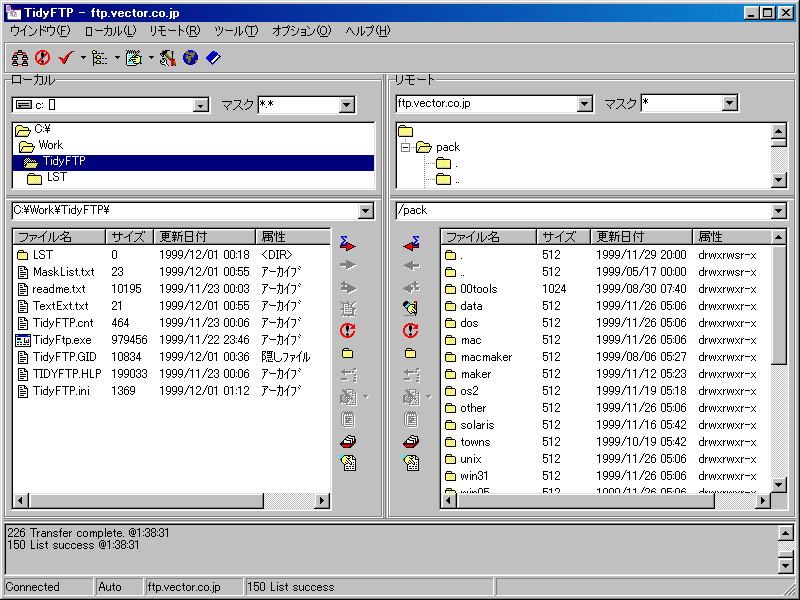Sort remote files by 更新日付 column header

tap(641, 237)
